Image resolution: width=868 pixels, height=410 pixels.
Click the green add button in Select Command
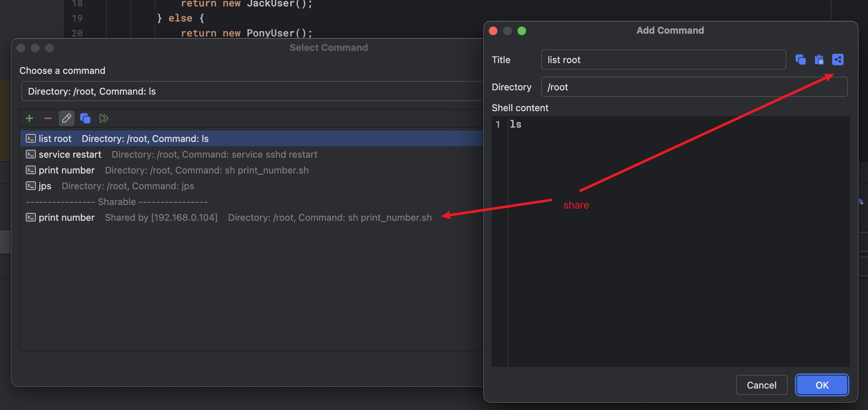pos(30,118)
